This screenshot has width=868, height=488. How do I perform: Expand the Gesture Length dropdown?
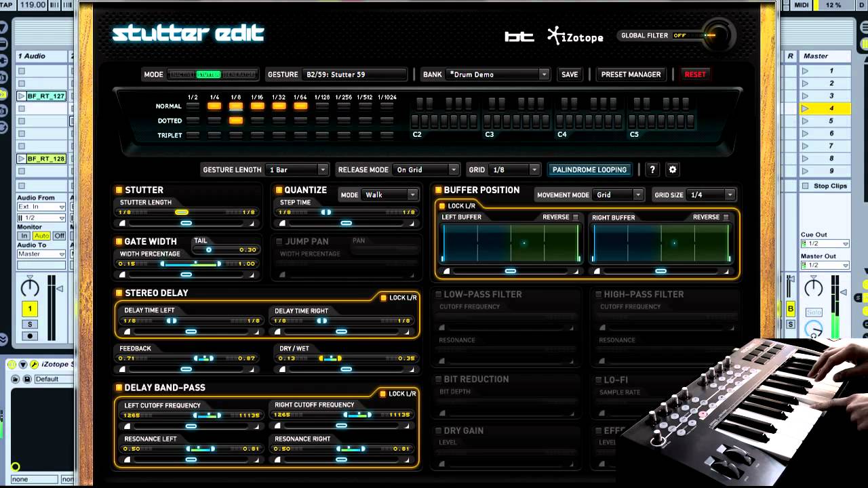tap(297, 169)
